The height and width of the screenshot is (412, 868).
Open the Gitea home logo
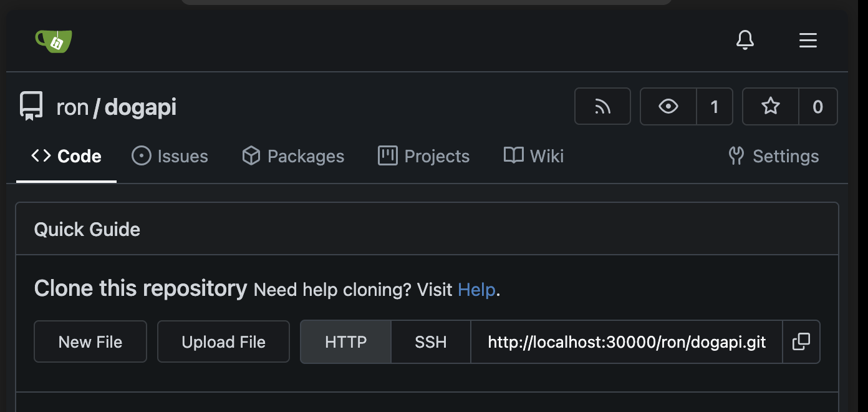pyautogui.click(x=54, y=41)
